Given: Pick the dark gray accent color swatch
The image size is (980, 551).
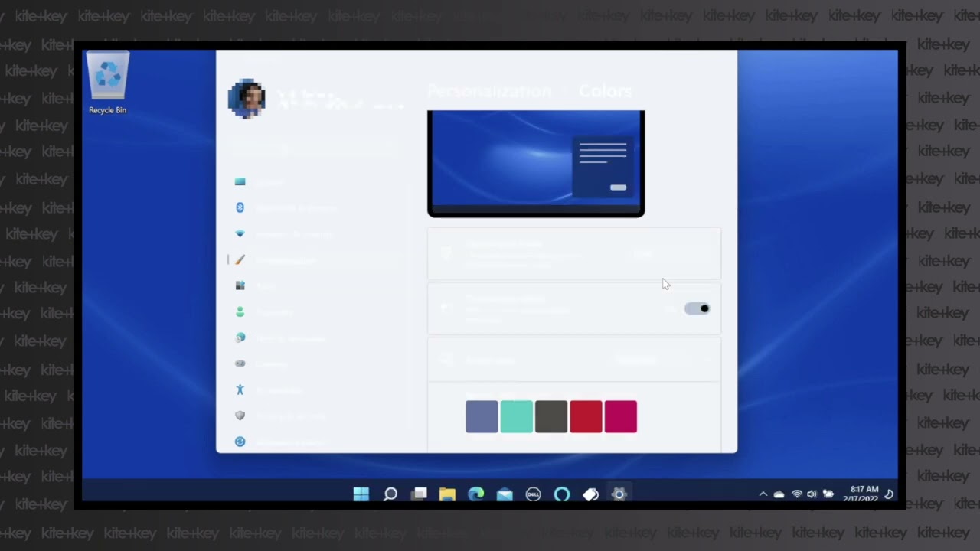Looking at the screenshot, I should click(551, 416).
